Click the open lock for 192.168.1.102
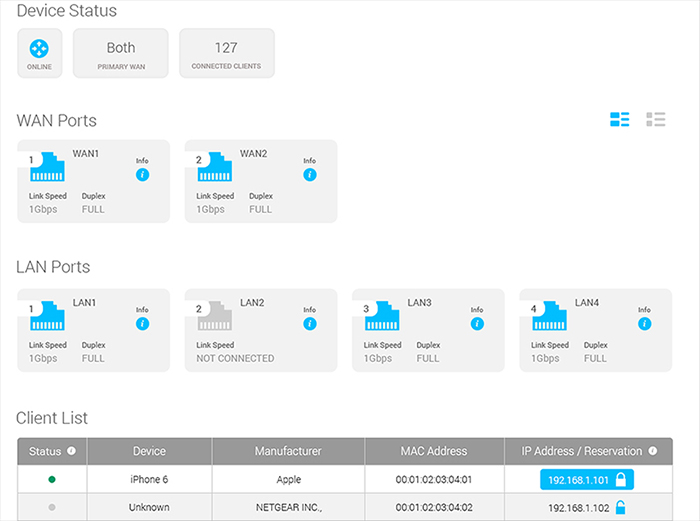The width and height of the screenshot is (700, 521). [621, 508]
